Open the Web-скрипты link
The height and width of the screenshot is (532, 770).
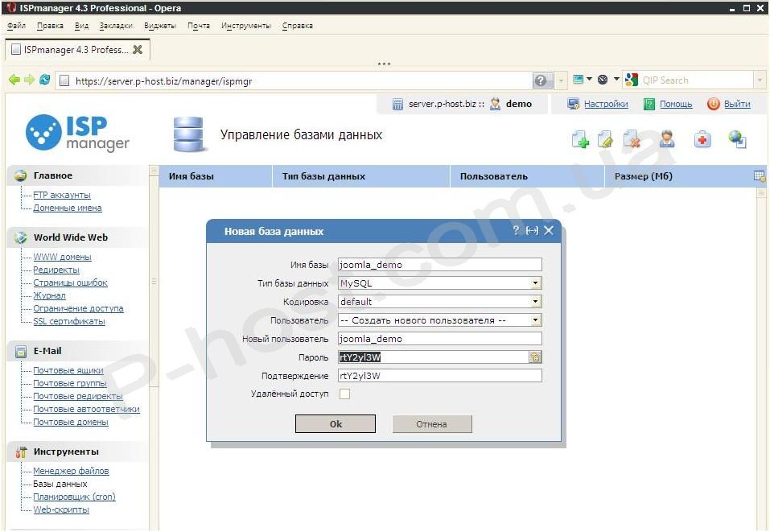click(x=61, y=509)
